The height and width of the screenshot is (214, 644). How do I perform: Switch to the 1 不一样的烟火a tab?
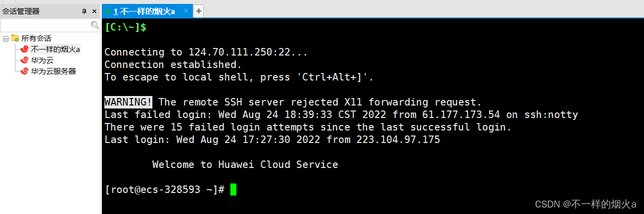(144, 11)
